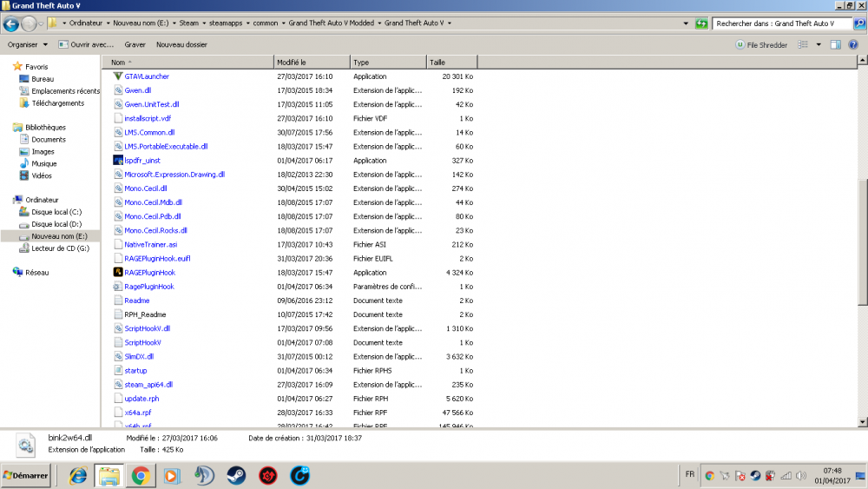Click the FR language indicator
Image resolution: width=868 pixels, height=489 pixels.
[x=690, y=474]
